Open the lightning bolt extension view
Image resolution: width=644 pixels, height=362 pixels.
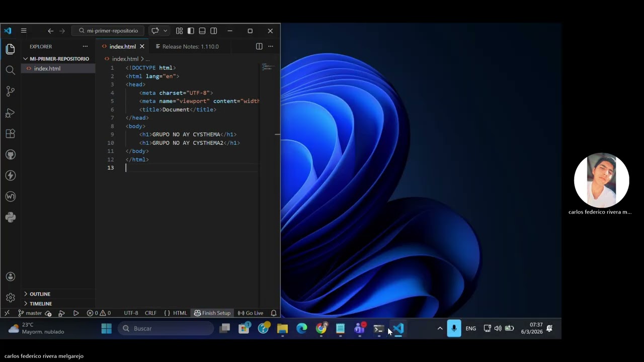(10, 175)
